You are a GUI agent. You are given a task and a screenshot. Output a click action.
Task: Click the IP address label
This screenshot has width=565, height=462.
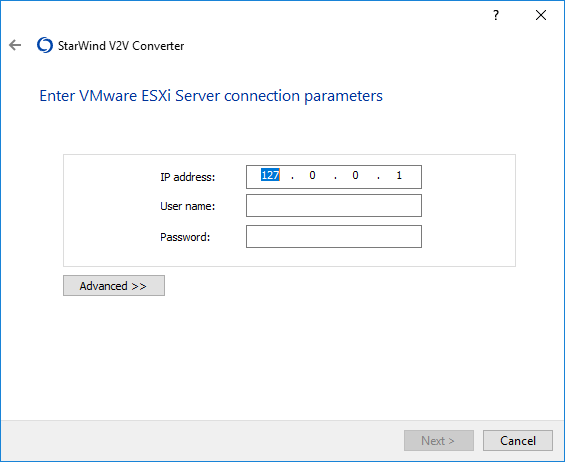click(x=187, y=177)
